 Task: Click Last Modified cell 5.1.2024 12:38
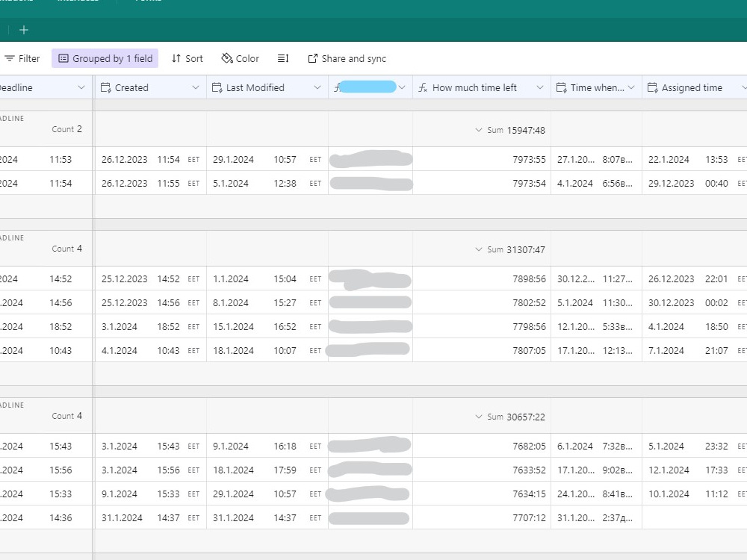pyautogui.click(x=267, y=183)
